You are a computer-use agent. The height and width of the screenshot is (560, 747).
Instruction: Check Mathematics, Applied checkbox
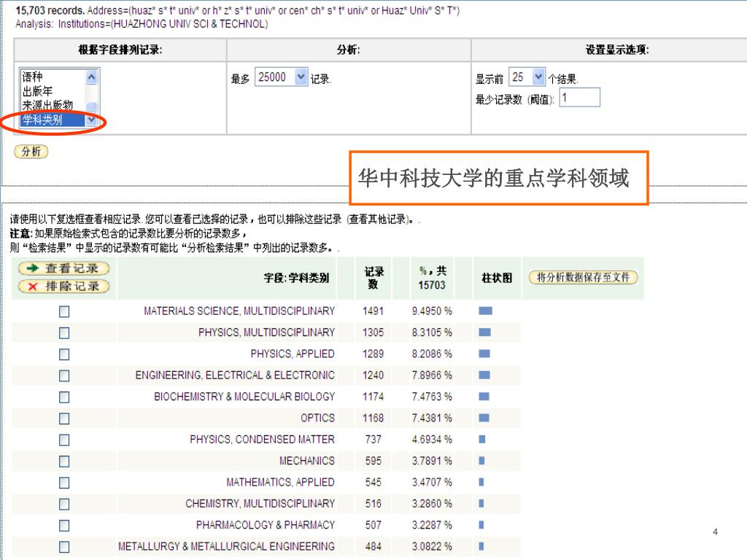pyautogui.click(x=64, y=483)
